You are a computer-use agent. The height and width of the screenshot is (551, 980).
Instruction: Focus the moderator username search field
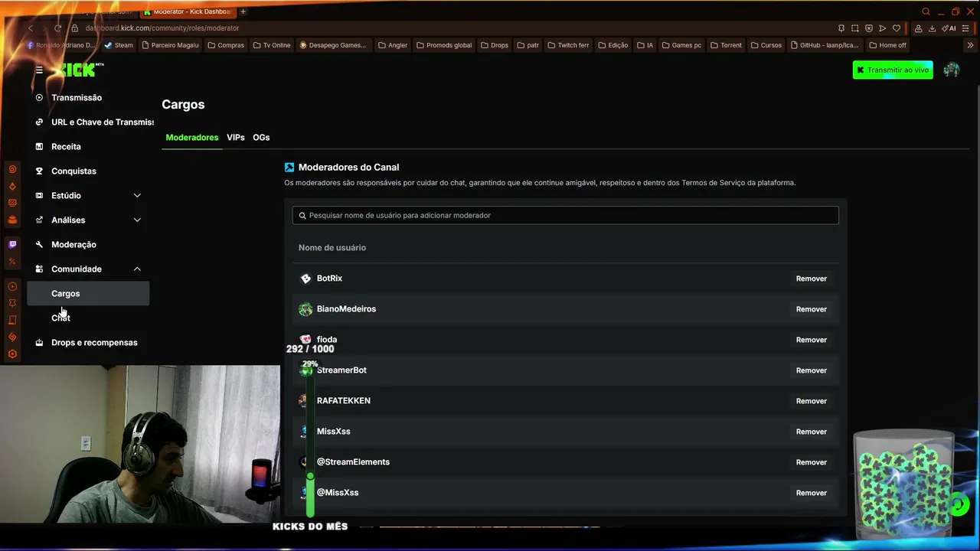565,215
